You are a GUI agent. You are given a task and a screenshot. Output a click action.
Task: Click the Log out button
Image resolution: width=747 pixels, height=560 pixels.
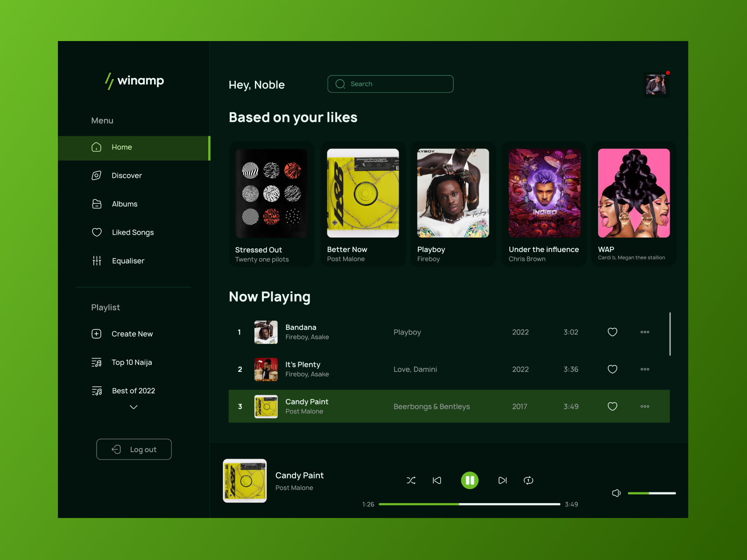click(x=134, y=449)
